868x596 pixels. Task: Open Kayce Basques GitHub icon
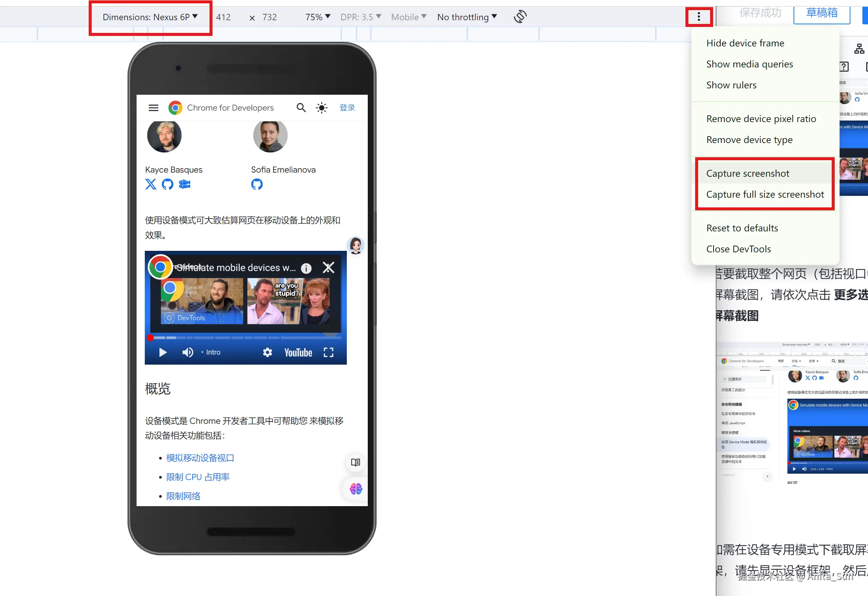click(x=168, y=184)
